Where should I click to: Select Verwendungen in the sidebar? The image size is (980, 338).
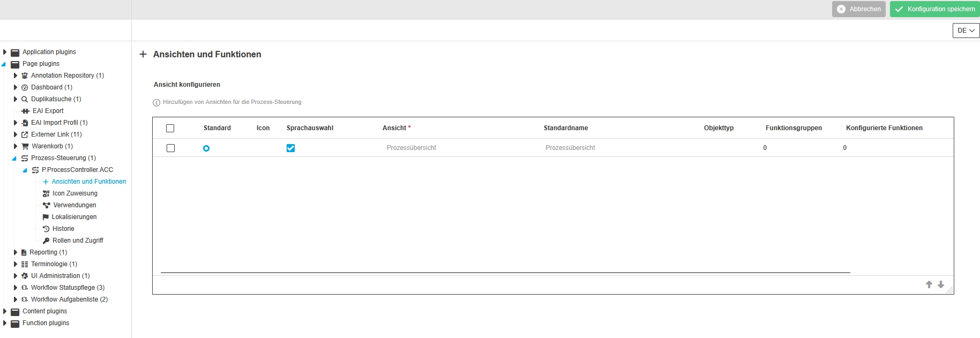coord(74,205)
